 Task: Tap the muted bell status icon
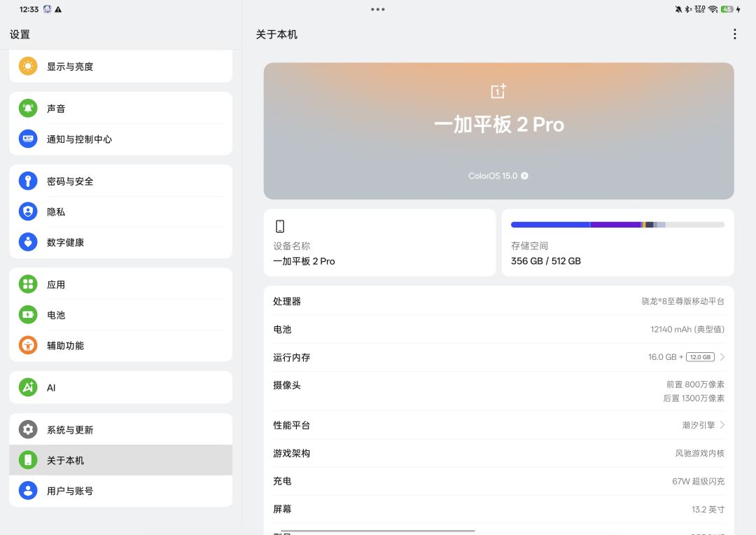[x=678, y=9]
